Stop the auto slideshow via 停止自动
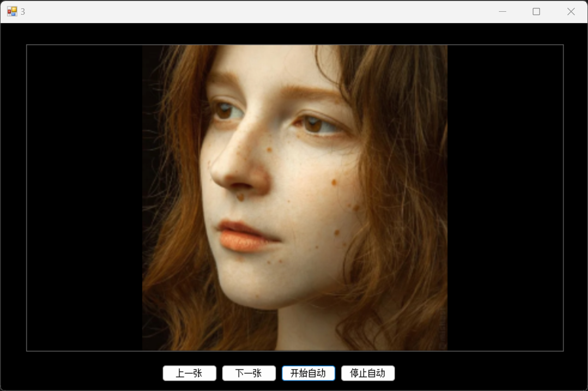Viewport: 588px width, 391px height. tap(368, 373)
